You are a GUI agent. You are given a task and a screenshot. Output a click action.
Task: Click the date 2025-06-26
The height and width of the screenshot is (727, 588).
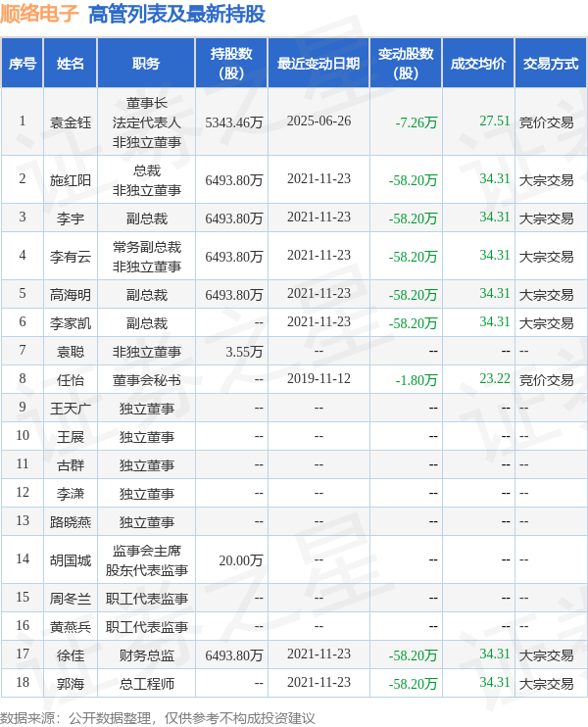click(x=319, y=121)
